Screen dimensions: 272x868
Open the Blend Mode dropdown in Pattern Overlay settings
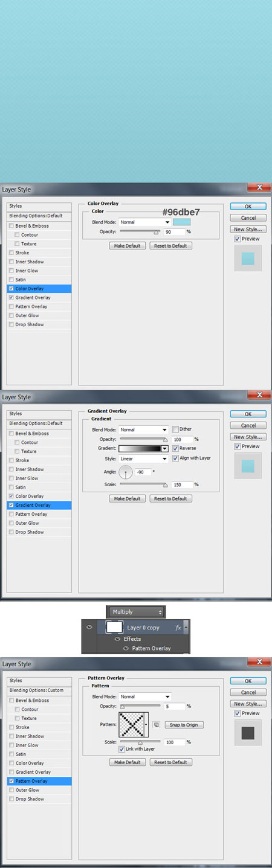(145, 696)
